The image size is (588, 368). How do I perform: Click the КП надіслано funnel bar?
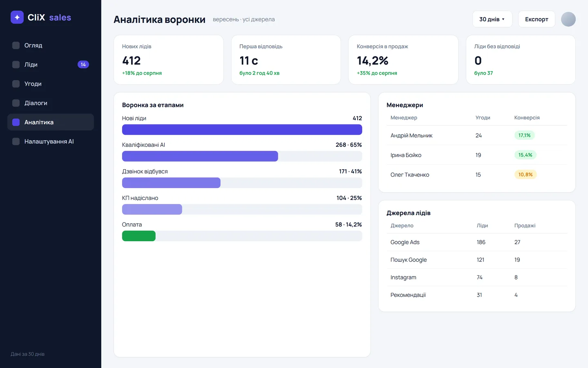coord(152,209)
